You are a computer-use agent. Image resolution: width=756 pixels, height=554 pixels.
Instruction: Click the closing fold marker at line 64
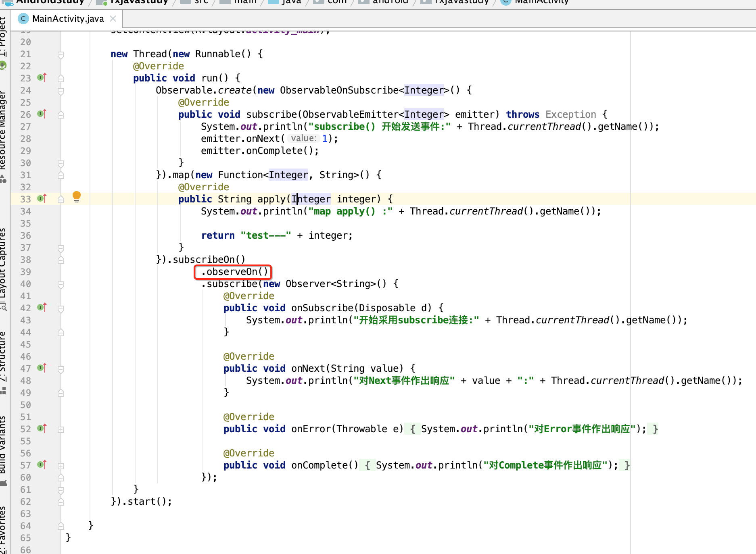tap(61, 526)
